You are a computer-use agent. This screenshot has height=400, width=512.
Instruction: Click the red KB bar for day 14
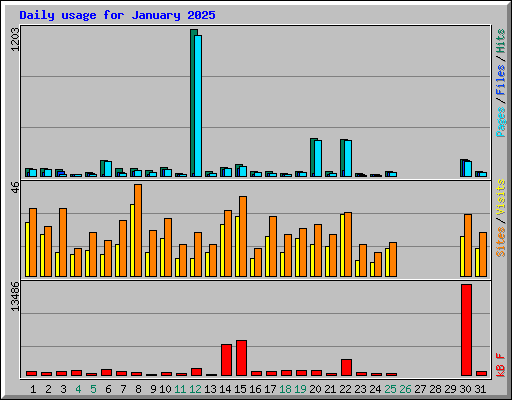coord(226,360)
